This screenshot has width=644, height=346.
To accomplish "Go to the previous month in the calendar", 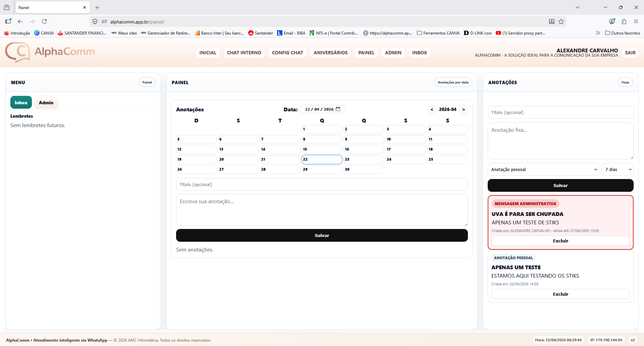I will (432, 109).
